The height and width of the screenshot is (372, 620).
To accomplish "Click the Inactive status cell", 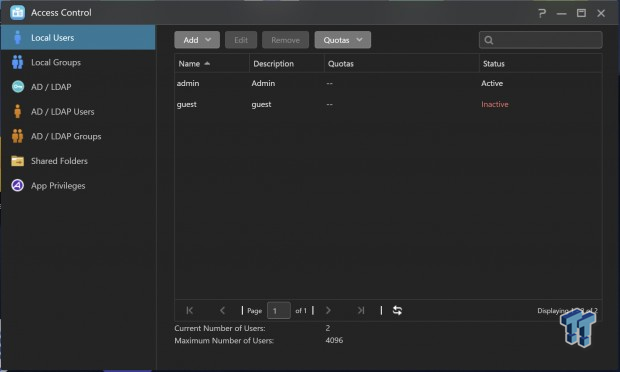I will [495, 104].
